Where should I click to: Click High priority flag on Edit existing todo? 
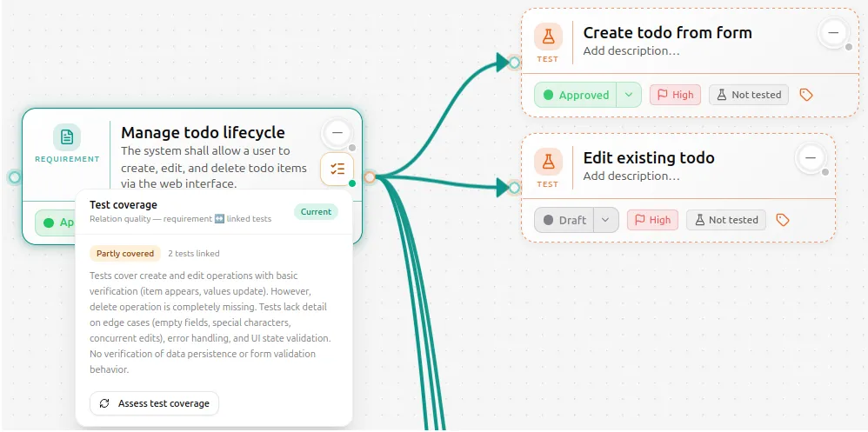click(x=652, y=220)
